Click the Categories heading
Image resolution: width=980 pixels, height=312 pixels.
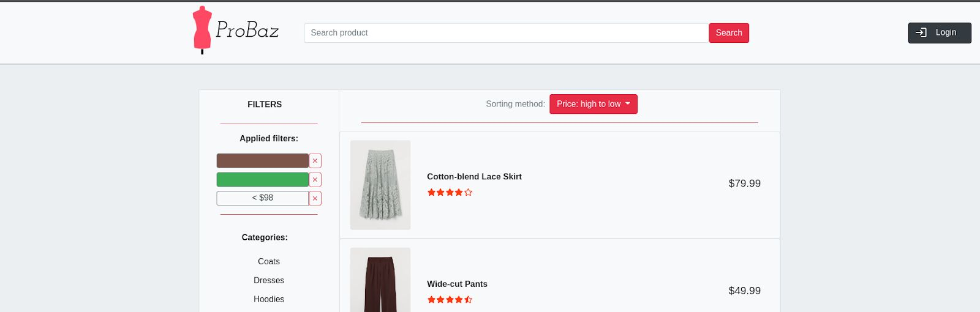(265, 237)
